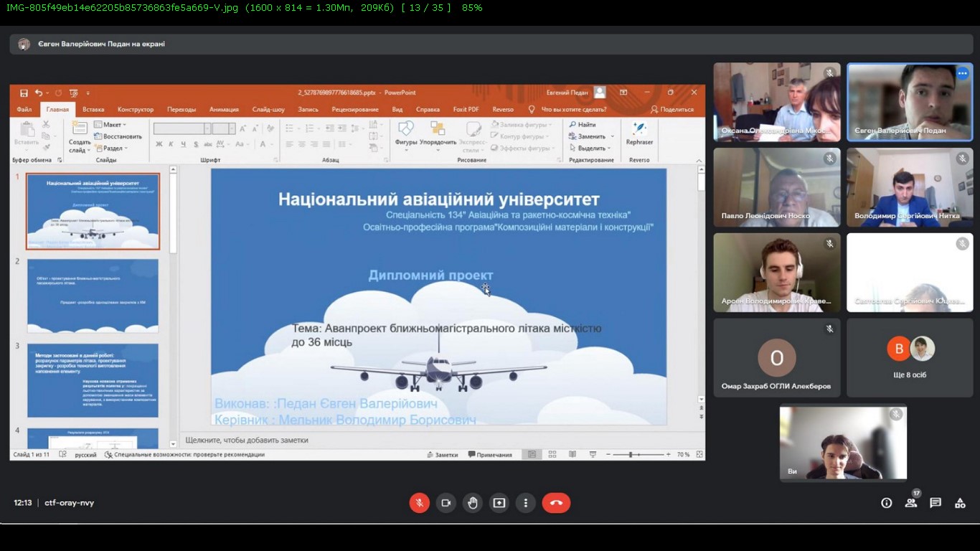
Task: Open the Анимация ribbon tab
Action: click(x=224, y=110)
